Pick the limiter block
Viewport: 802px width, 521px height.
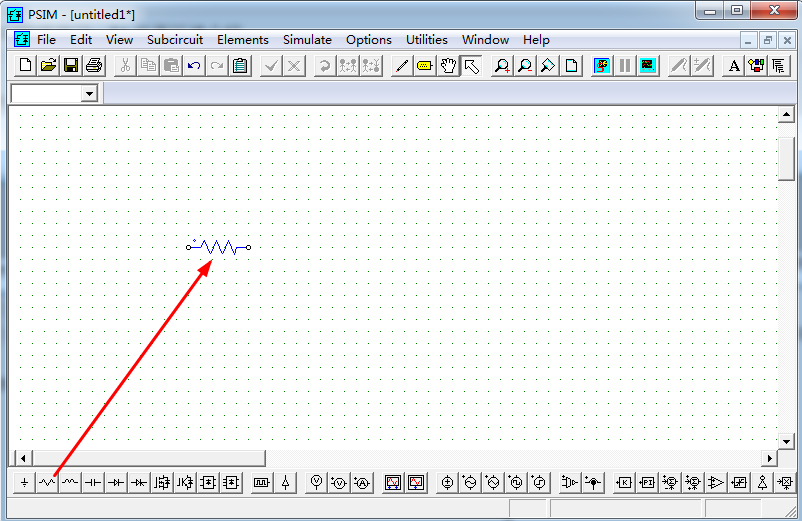coord(739,482)
